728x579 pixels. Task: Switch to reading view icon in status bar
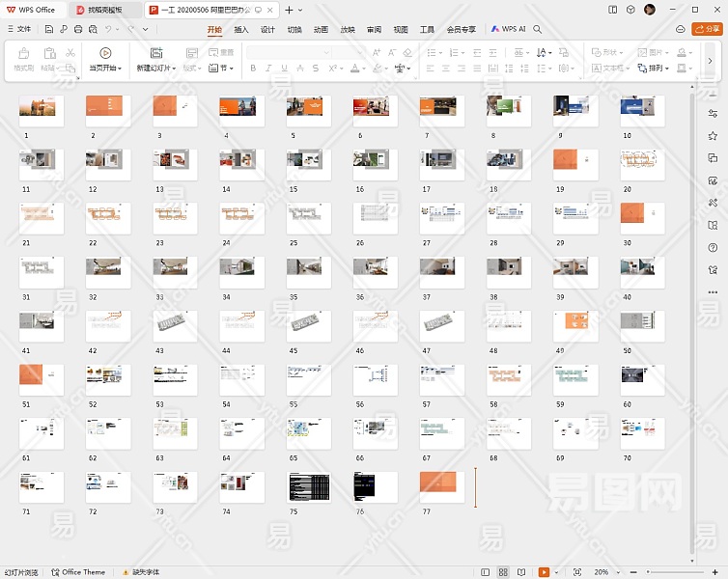point(522,572)
